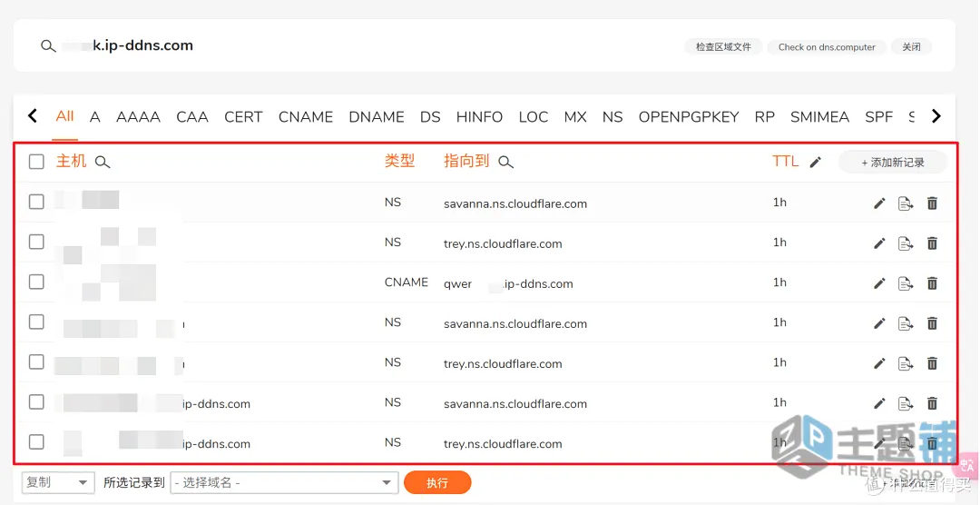This screenshot has height=505, width=980.
Task: Select the CERT tab
Action: 243,117
